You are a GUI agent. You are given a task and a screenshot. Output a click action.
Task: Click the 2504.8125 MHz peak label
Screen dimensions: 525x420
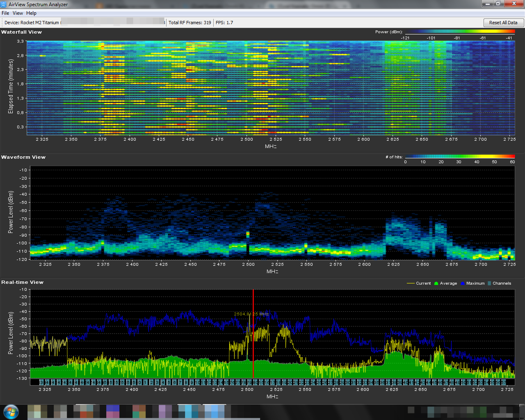click(x=251, y=314)
